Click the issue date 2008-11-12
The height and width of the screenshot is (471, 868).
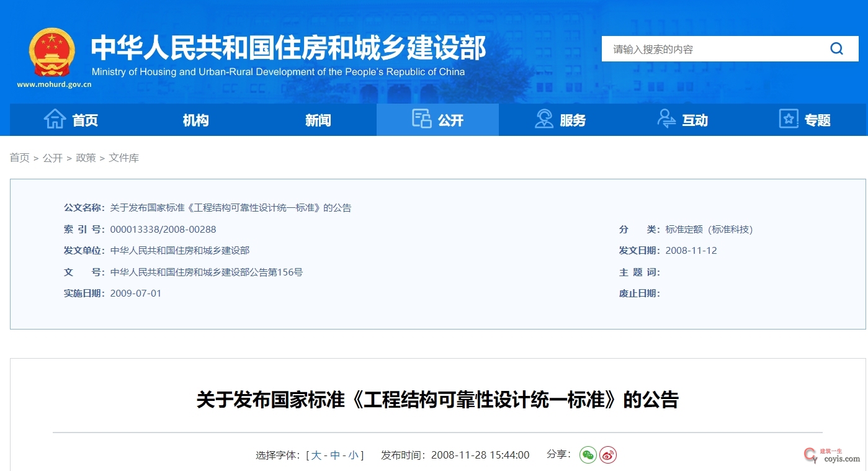(691, 251)
